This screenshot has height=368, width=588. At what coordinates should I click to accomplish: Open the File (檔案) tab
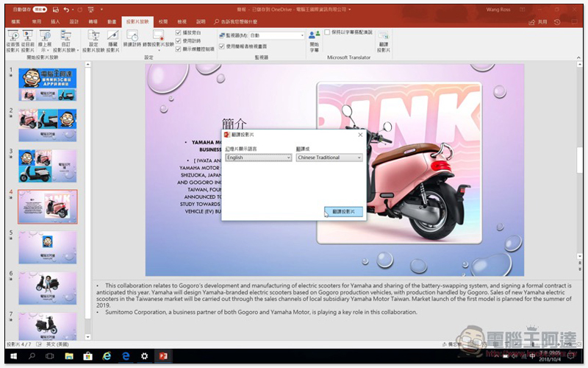pyautogui.click(x=15, y=22)
